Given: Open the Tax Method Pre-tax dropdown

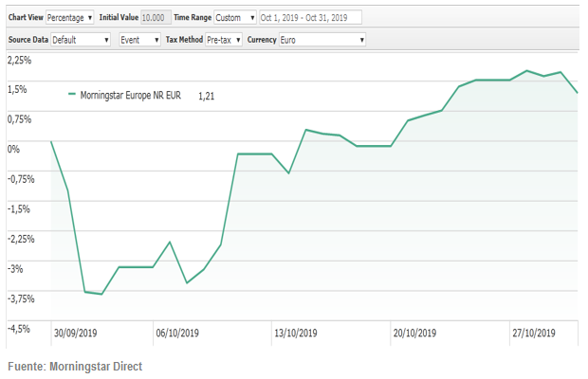Looking at the screenshot, I should (x=224, y=40).
